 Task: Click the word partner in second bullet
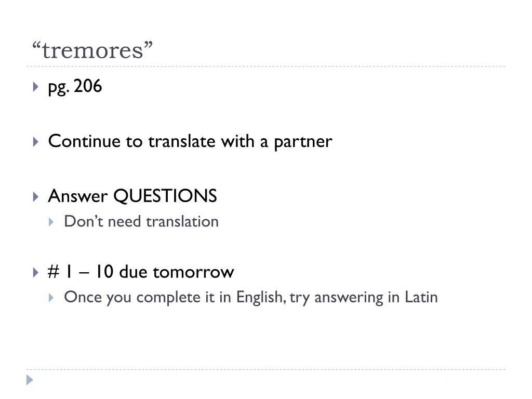point(303,142)
